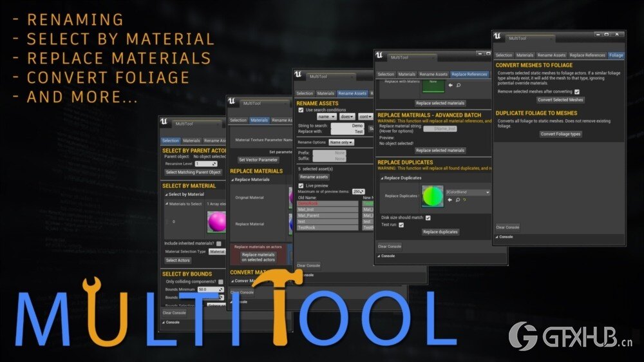Click Replace selected materials under Advanced Batch
Viewport: 644px width, 362px height.
[x=440, y=151]
